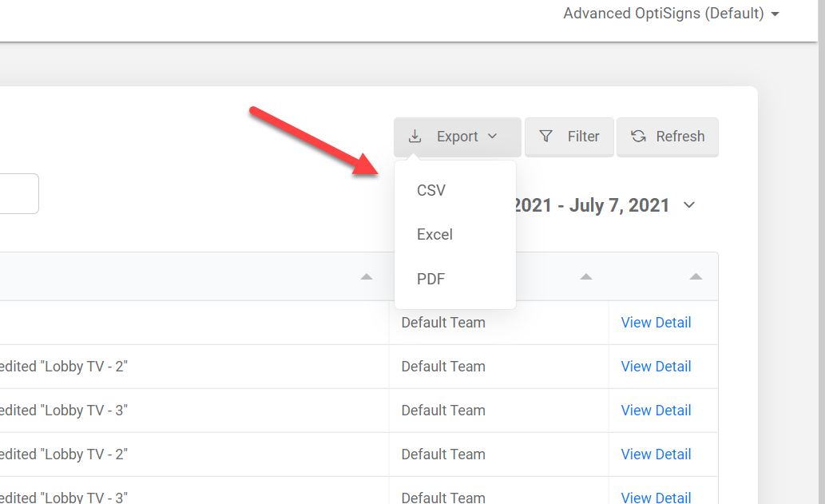This screenshot has height=504, width=825.
Task: Open View Detail link in the second table row
Action: coord(656,367)
